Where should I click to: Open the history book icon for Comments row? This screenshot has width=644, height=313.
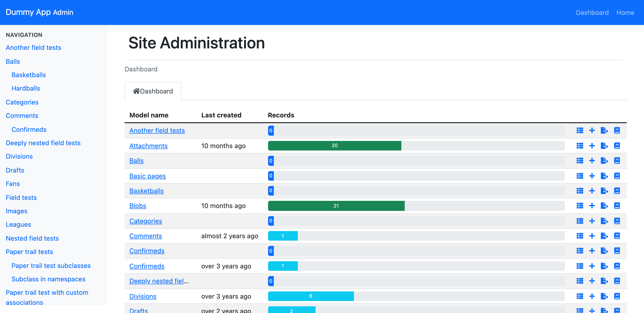coord(616,236)
